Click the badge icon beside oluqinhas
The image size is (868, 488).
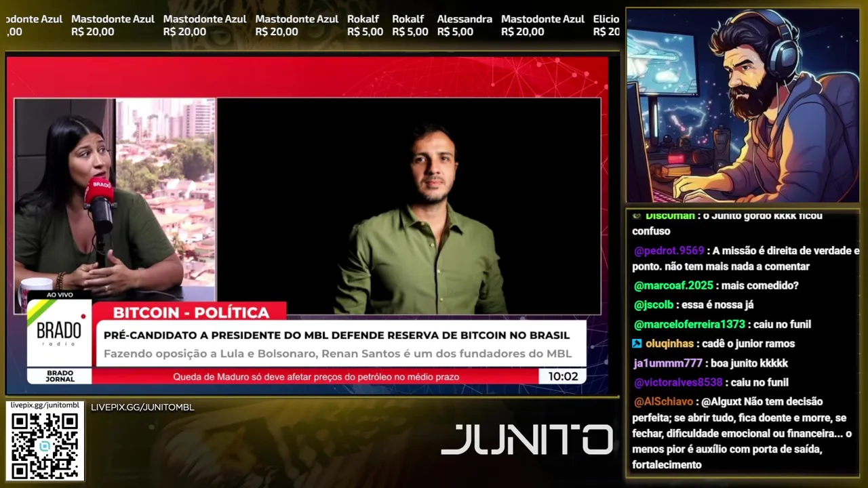(x=637, y=344)
